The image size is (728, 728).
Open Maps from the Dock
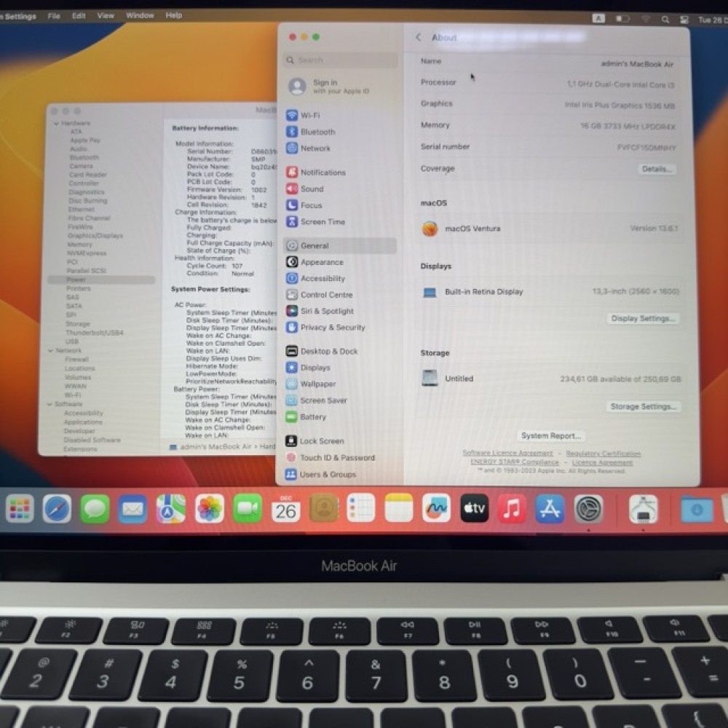click(170, 509)
